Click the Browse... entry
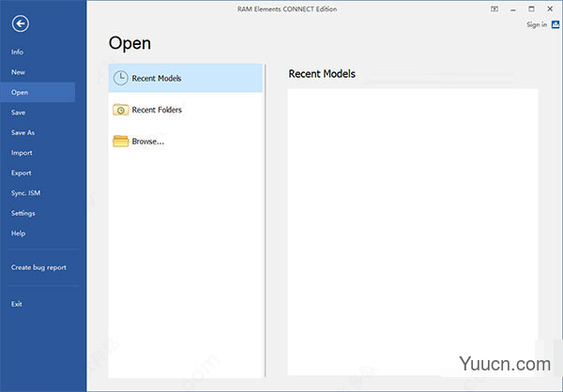 [186, 141]
